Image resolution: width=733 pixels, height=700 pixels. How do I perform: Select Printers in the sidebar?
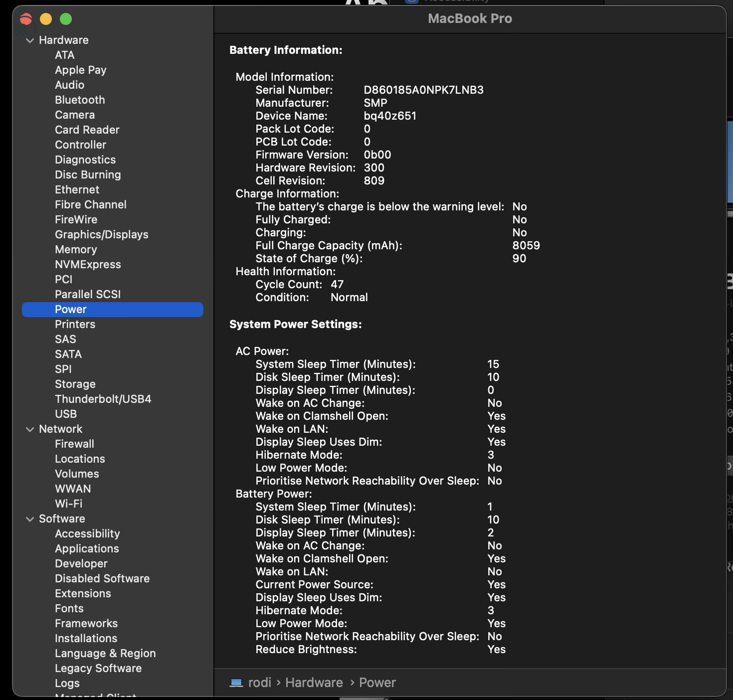point(75,324)
